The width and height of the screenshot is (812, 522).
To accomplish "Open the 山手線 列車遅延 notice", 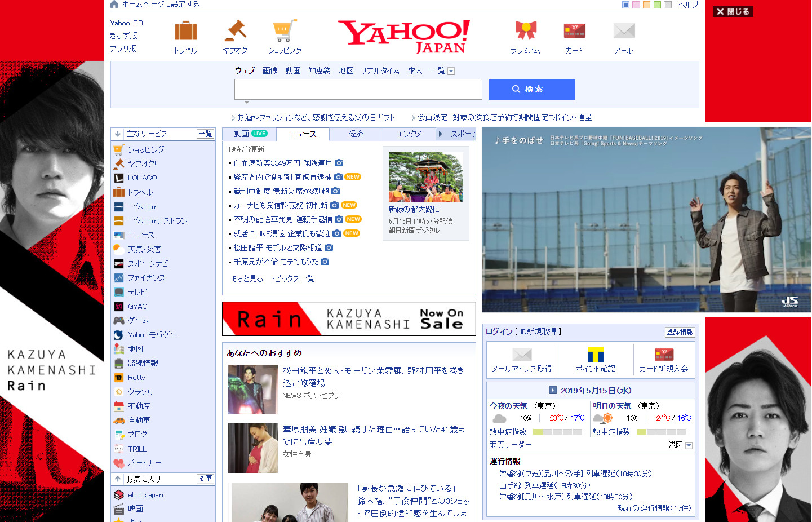I will [x=545, y=485].
